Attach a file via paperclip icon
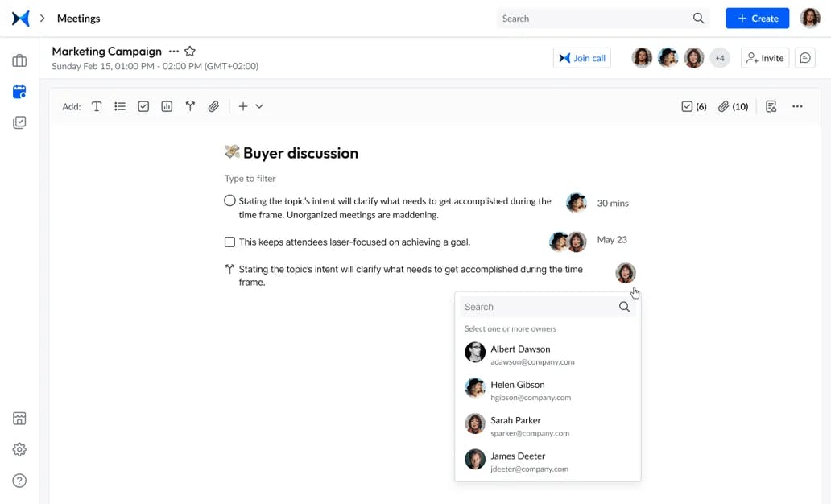Image resolution: width=831 pixels, height=504 pixels. [213, 106]
